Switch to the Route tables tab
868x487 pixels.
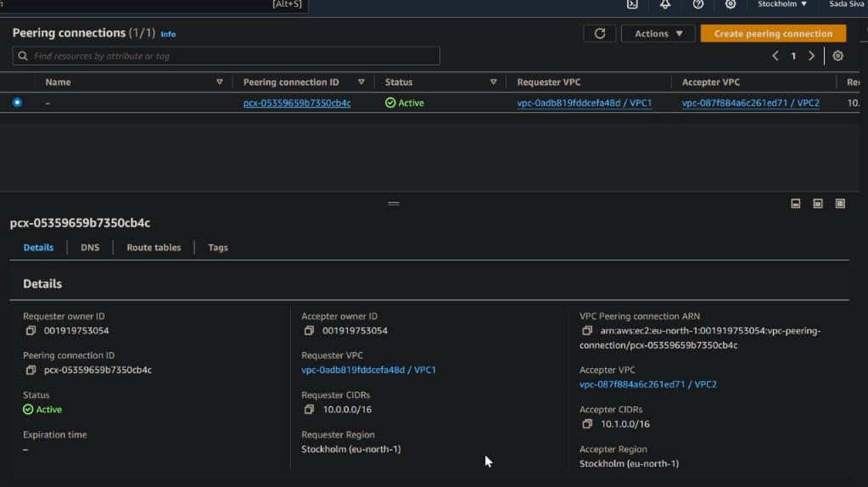154,248
